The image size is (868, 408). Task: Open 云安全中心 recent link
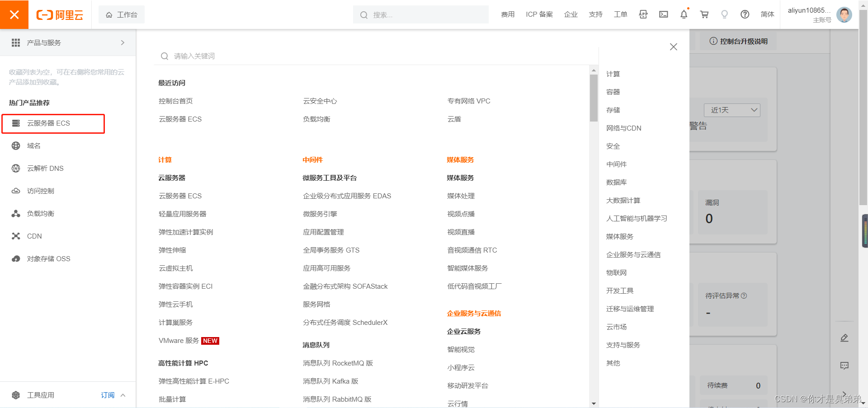(320, 101)
